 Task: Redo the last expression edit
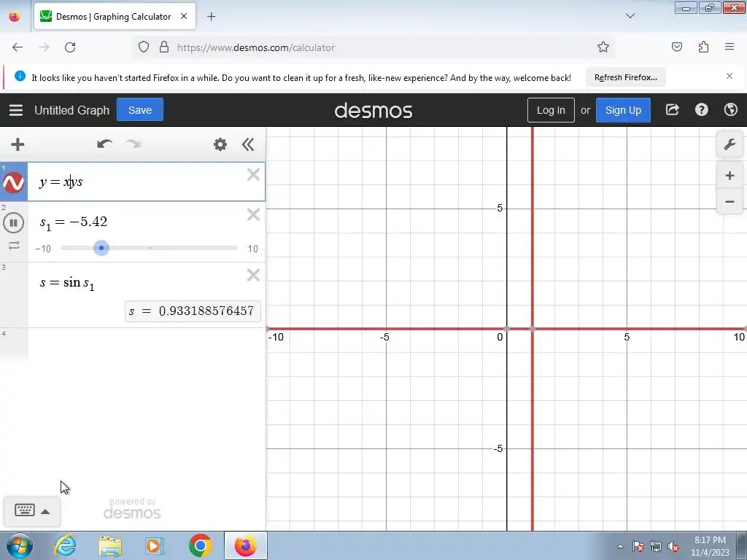coord(133,144)
